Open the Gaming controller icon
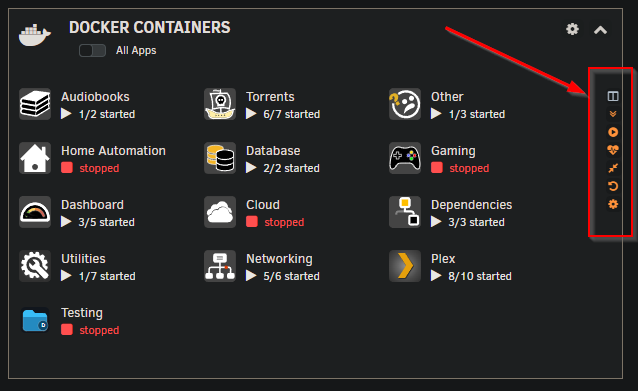The image size is (638, 391). (405, 158)
